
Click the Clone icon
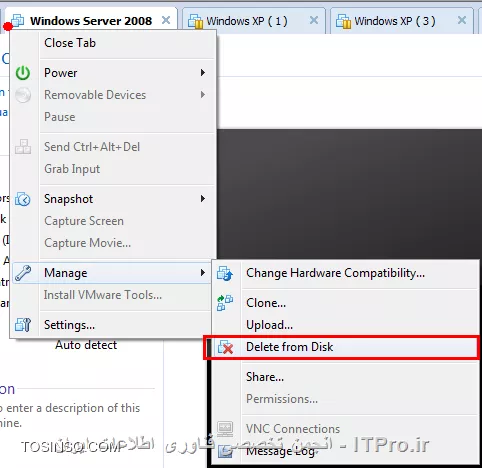pyautogui.click(x=225, y=303)
